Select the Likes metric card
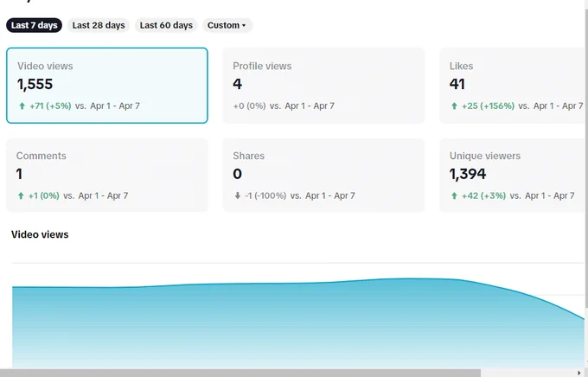The width and height of the screenshot is (588, 377). pos(512,86)
